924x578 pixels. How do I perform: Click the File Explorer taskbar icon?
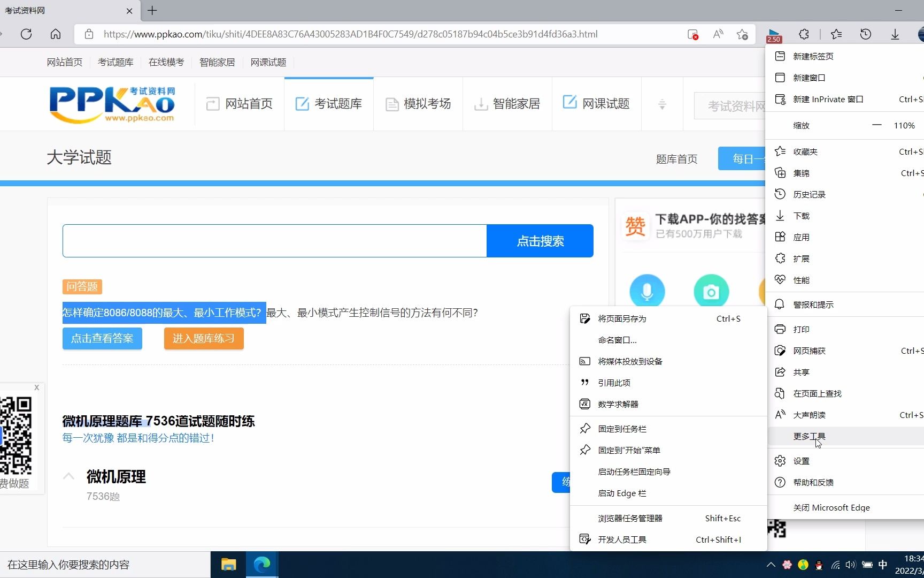coord(228,565)
